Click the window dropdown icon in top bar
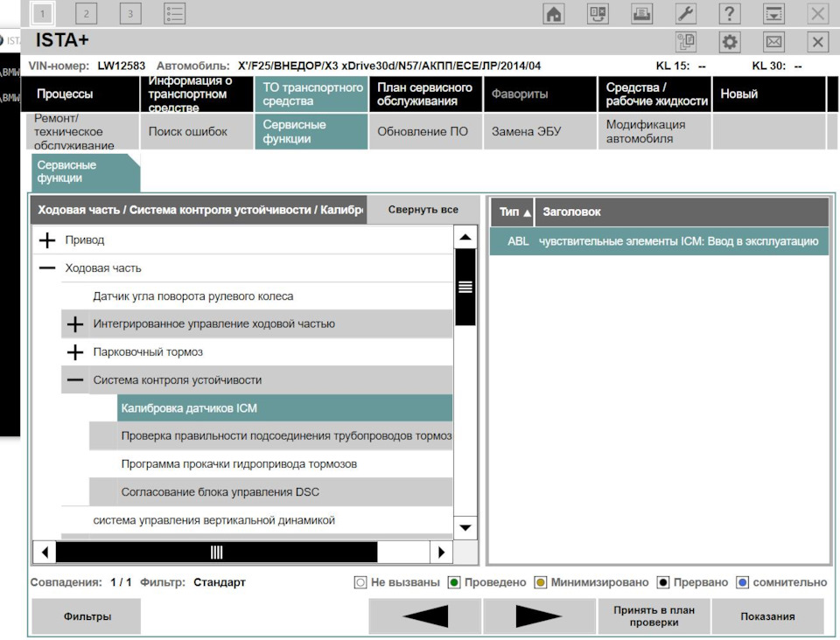Screen dimensions: 840x640 [773, 14]
